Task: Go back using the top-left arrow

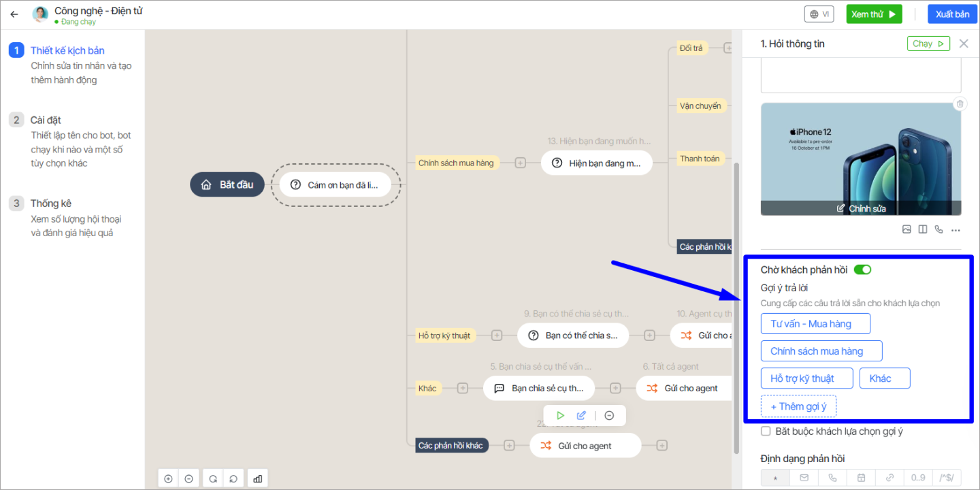Action: 14,14
